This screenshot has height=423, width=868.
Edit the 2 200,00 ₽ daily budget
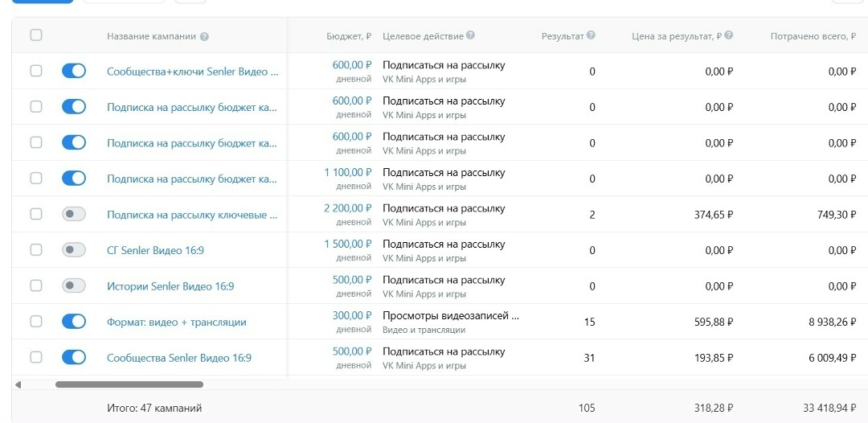pyautogui.click(x=348, y=208)
